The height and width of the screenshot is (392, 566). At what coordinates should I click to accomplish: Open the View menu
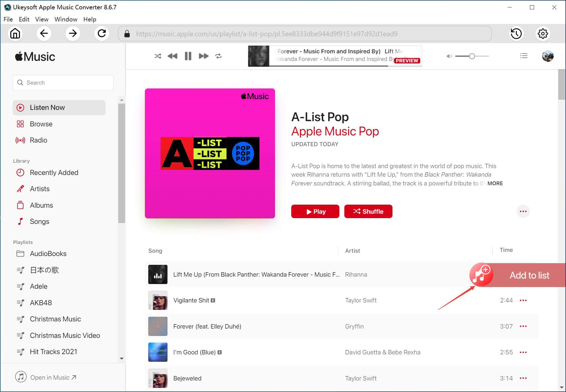[41, 19]
